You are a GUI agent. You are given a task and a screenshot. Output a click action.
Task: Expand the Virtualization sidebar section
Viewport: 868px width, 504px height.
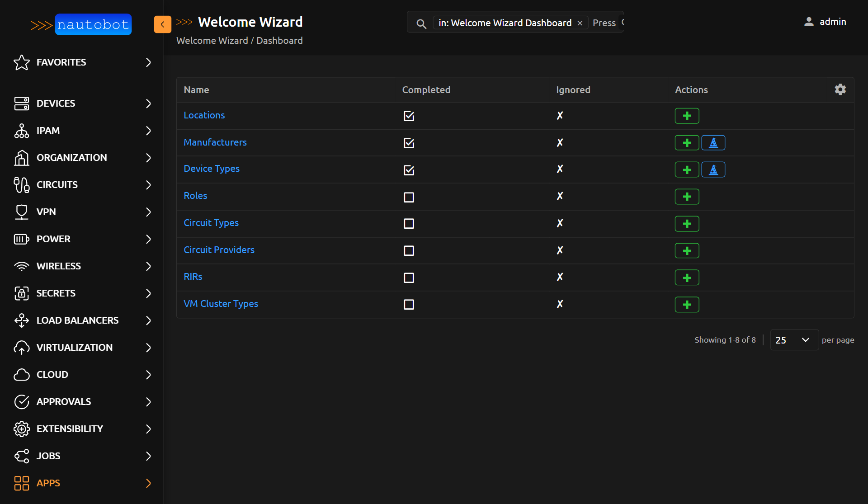[x=74, y=347]
